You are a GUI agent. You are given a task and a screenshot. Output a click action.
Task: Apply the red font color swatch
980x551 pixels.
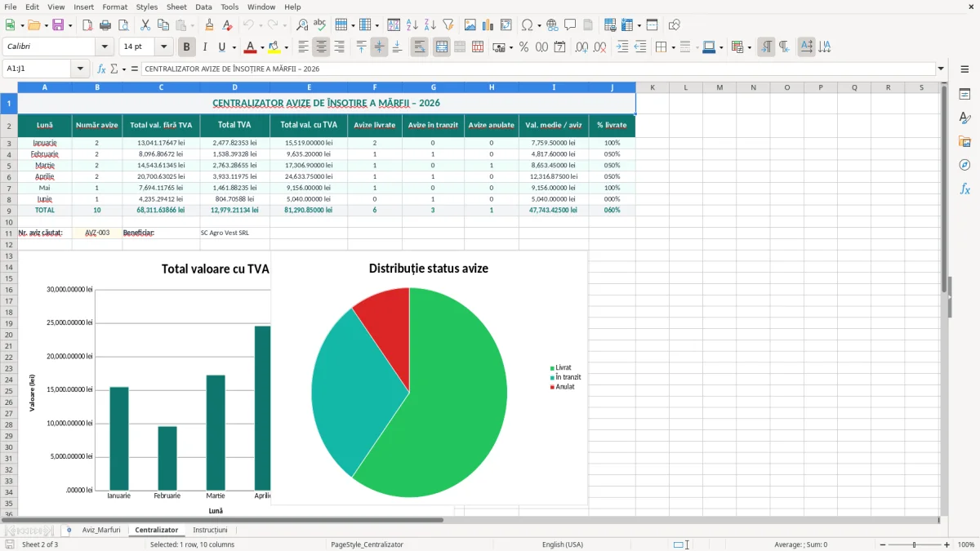coord(251,47)
